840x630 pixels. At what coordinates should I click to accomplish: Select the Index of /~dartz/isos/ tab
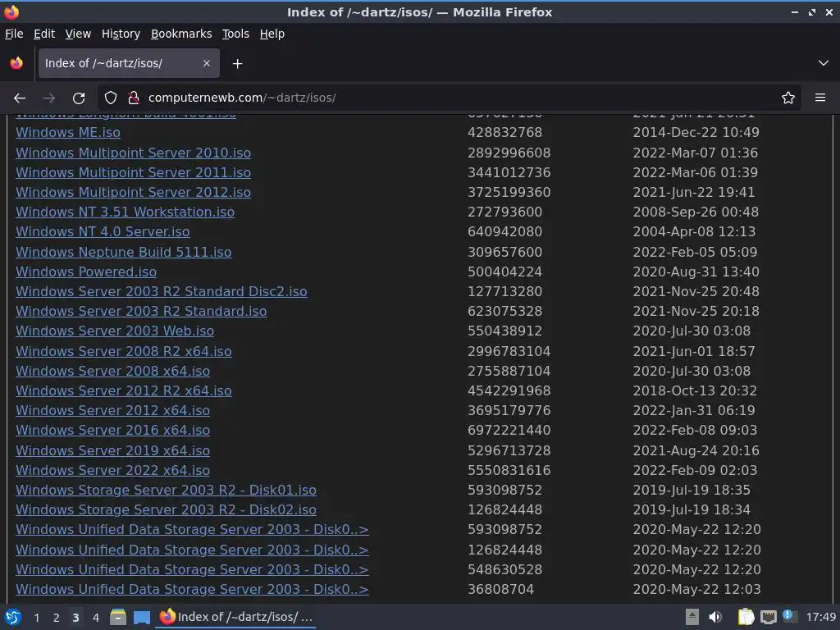pos(129,63)
